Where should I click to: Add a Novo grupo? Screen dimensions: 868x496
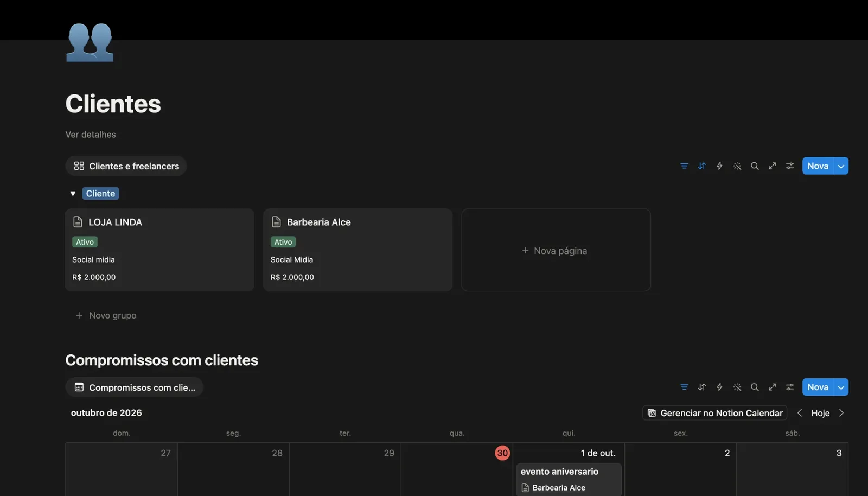[x=106, y=315]
